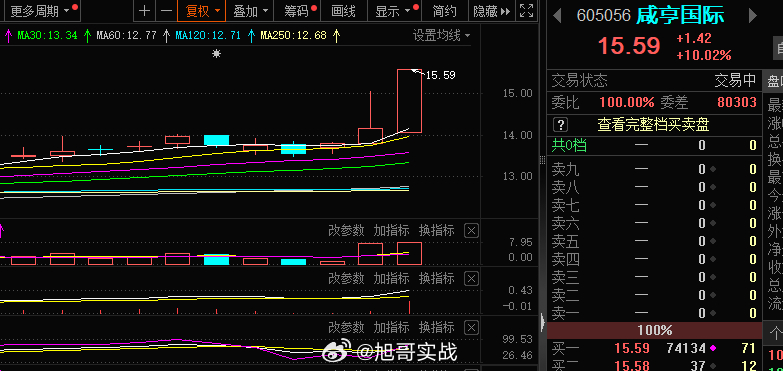
Task: Click the latest volume bar in indicator panel
Action: click(409, 253)
